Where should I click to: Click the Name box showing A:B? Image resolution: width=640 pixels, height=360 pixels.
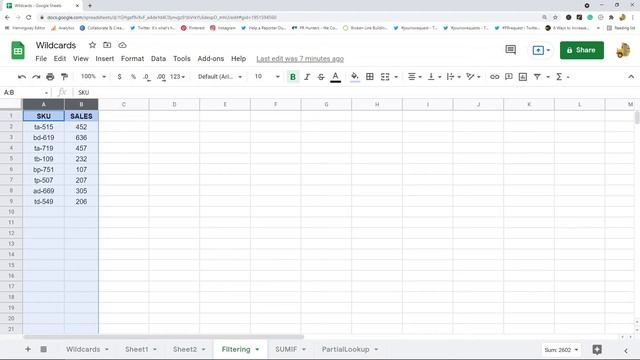tap(25, 92)
